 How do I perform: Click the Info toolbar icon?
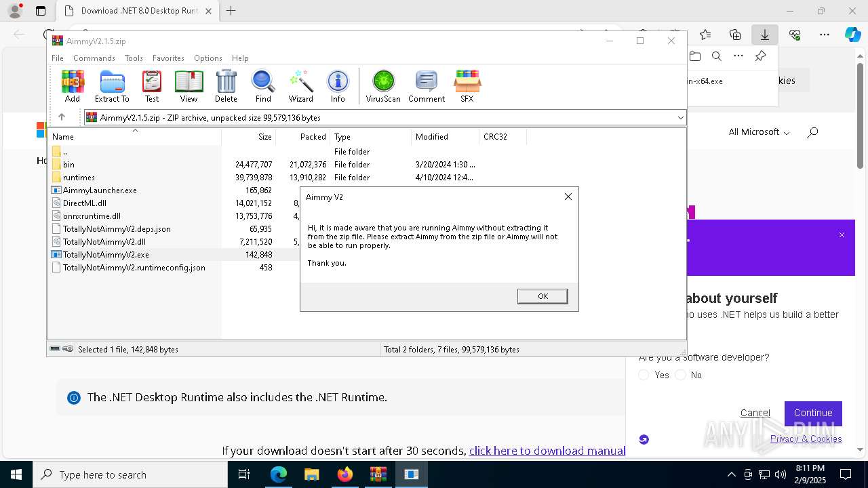pyautogui.click(x=338, y=86)
